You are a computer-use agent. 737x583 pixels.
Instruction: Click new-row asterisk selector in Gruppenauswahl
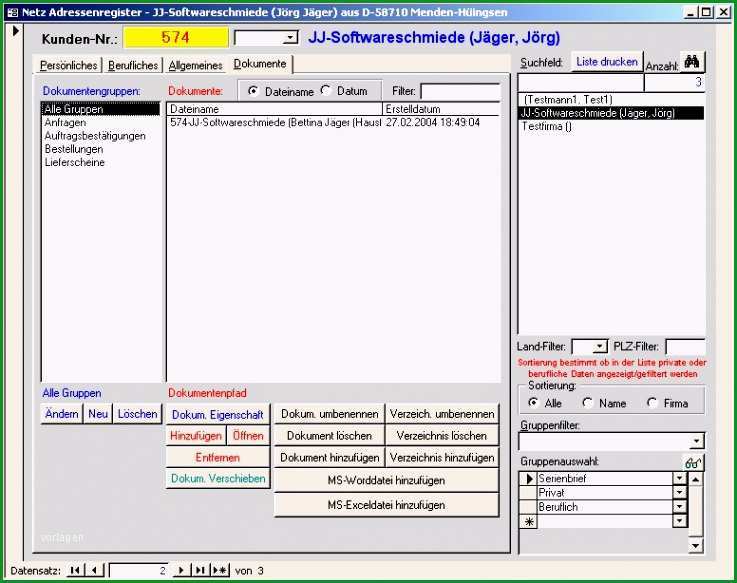click(x=529, y=521)
